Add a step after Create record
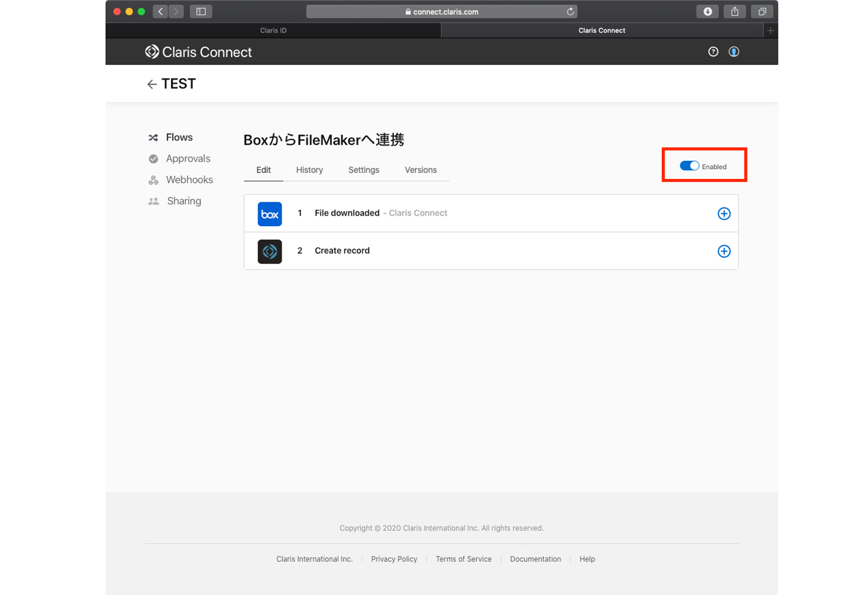Image resolution: width=868 pixels, height=595 pixels. 724,251
